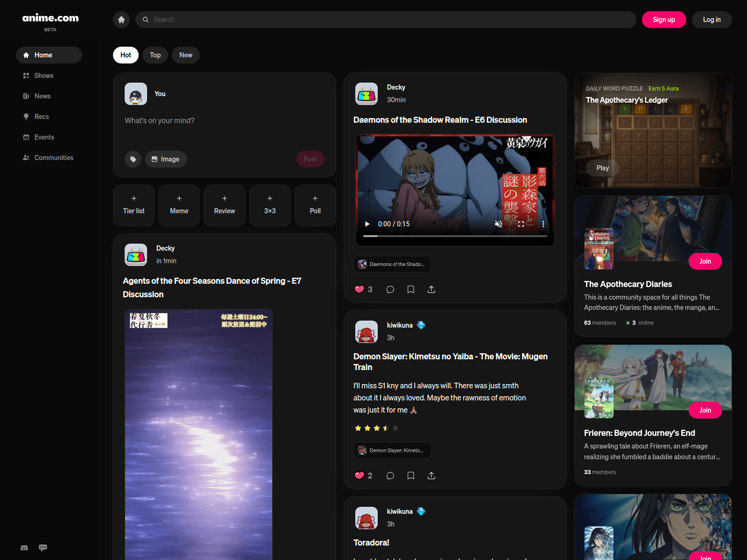Open Agents of the Four Seasons E7 Discussion title
This screenshot has height=560, width=747.
point(212,287)
